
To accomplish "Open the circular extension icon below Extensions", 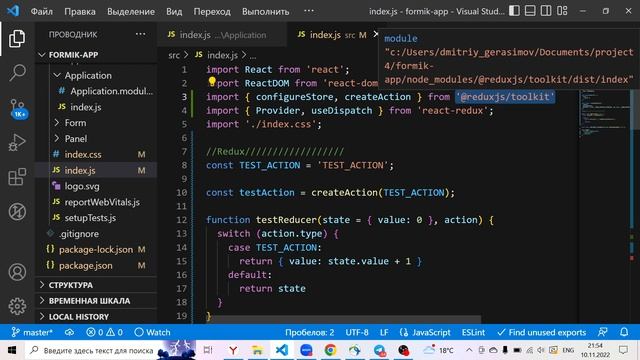I will click(x=17, y=211).
